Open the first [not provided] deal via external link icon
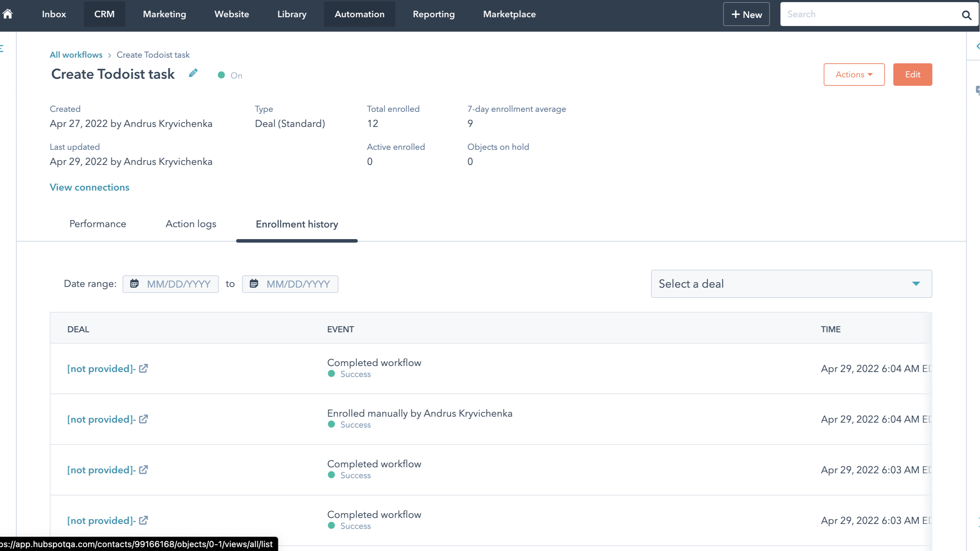This screenshot has height=551, width=980. pos(143,369)
